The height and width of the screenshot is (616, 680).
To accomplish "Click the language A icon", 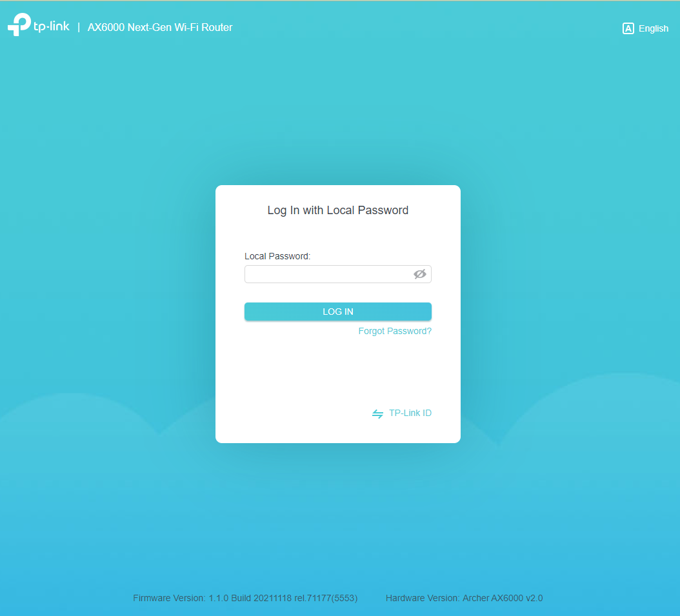I will click(x=628, y=28).
